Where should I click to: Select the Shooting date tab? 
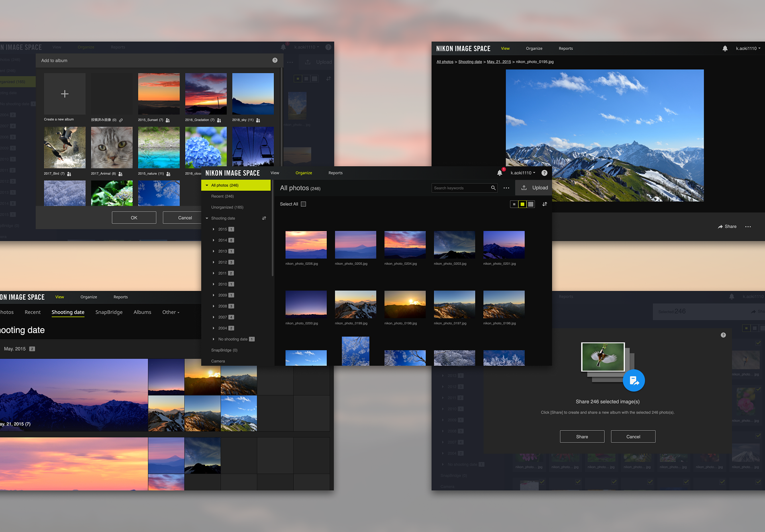(x=68, y=312)
